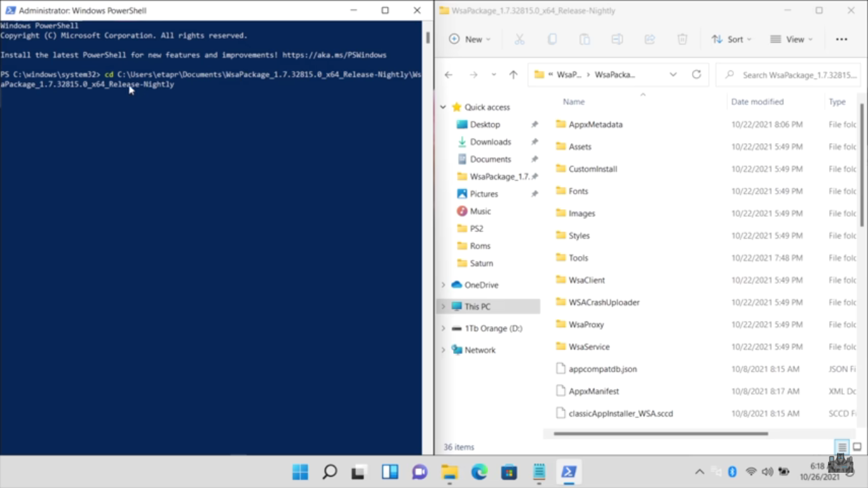
Task: Open the New dropdown in Explorer toolbar
Action: click(470, 39)
